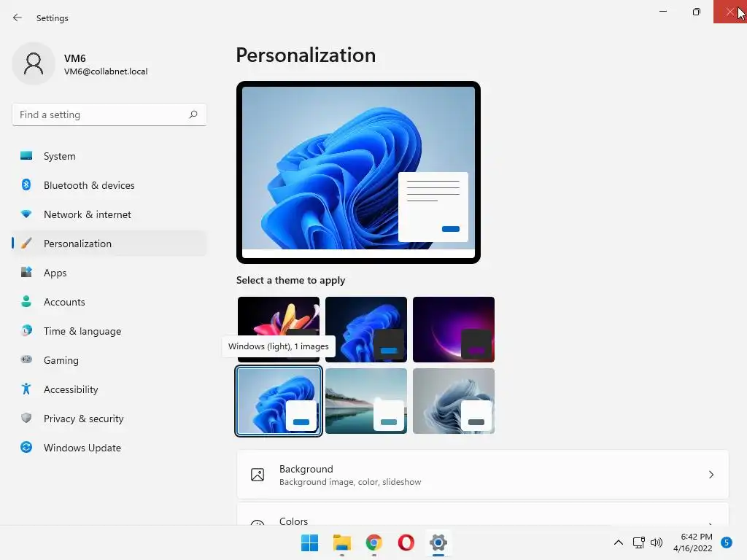
Task: Open Apps settings
Action: 109,273
